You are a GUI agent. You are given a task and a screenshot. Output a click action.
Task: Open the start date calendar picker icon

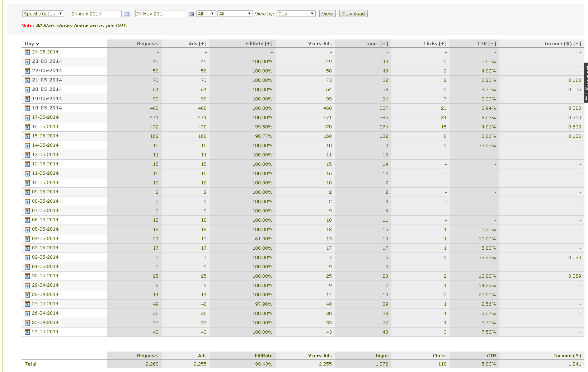pyautogui.click(x=127, y=14)
